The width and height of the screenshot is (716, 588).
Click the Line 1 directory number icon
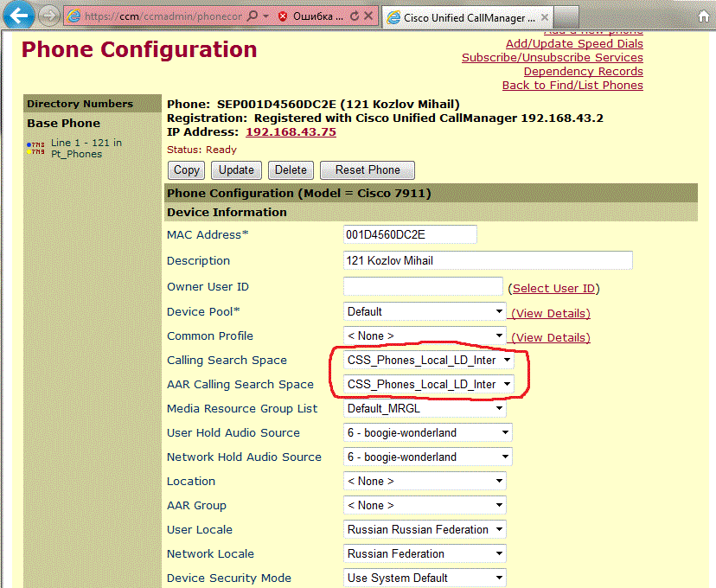point(37,149)
